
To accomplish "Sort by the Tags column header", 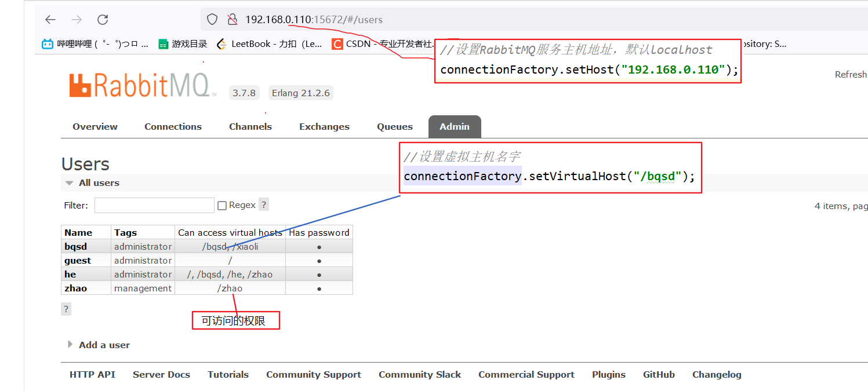I will pos(125,233).
